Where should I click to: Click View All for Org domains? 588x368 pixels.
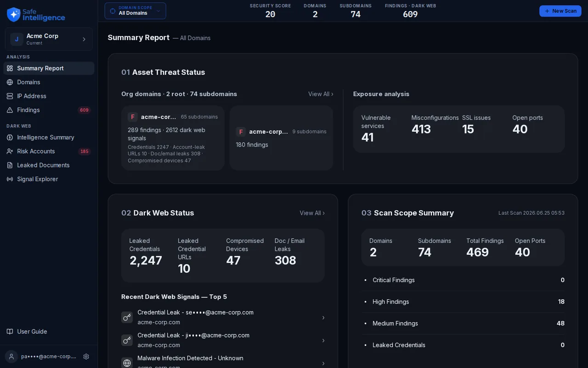(321, 94)
